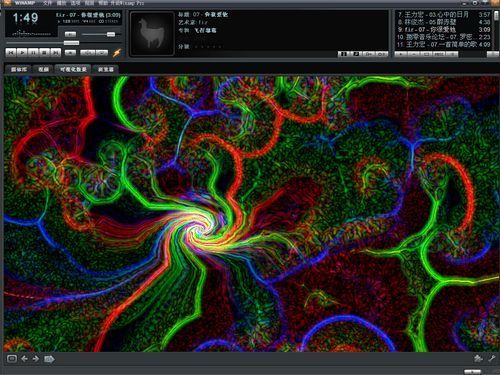Select playlist item 8 with duration 4:30
Viewport: 500px width, 375px height.
point(443,22)
